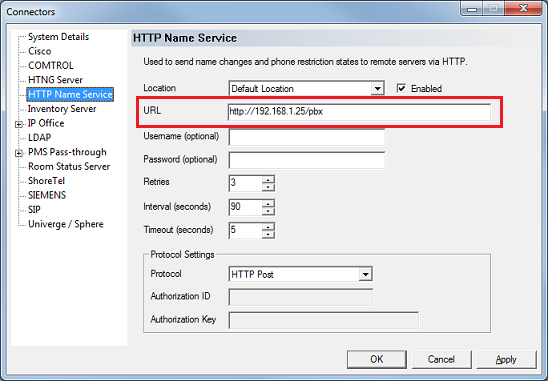Click the Retries value box
The image size is (548, 381).
(246, 183)
